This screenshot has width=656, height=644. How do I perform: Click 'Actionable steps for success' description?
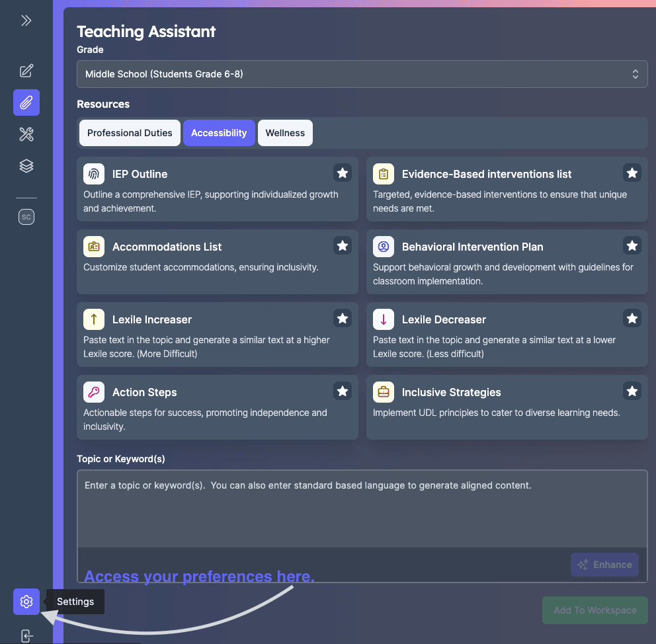tap(205, 420)
